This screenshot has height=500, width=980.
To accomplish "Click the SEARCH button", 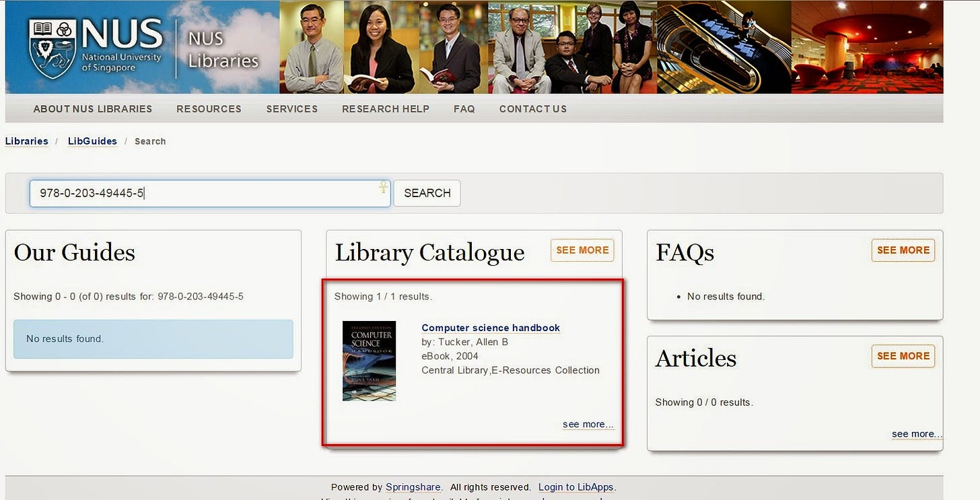I will tap(427, 193).
